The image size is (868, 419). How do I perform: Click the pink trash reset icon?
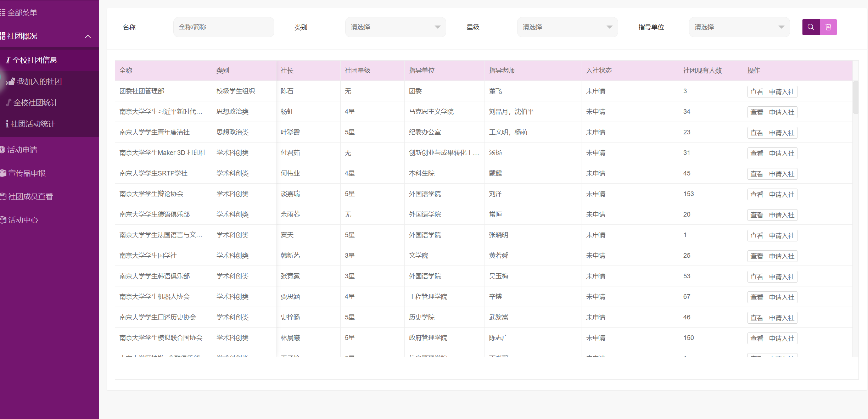click(828, 27)
